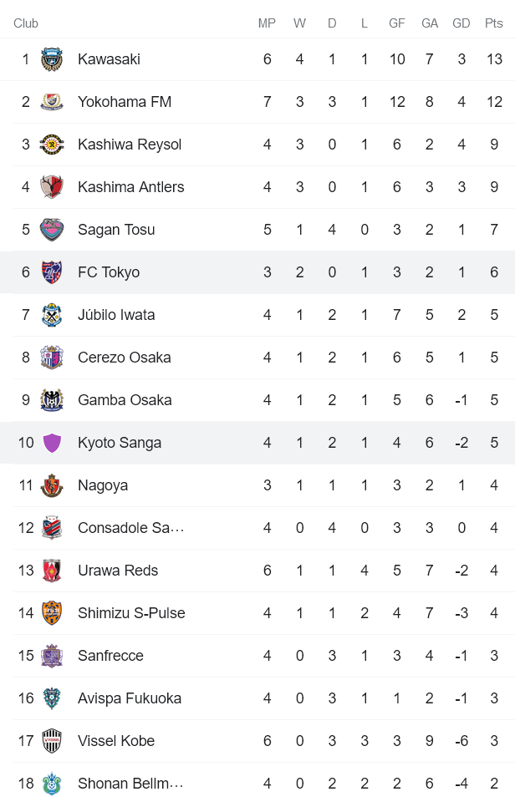Select the FC Tokyo club badge
This screenshot has width=515, height=812.
[x=54, y=272]
